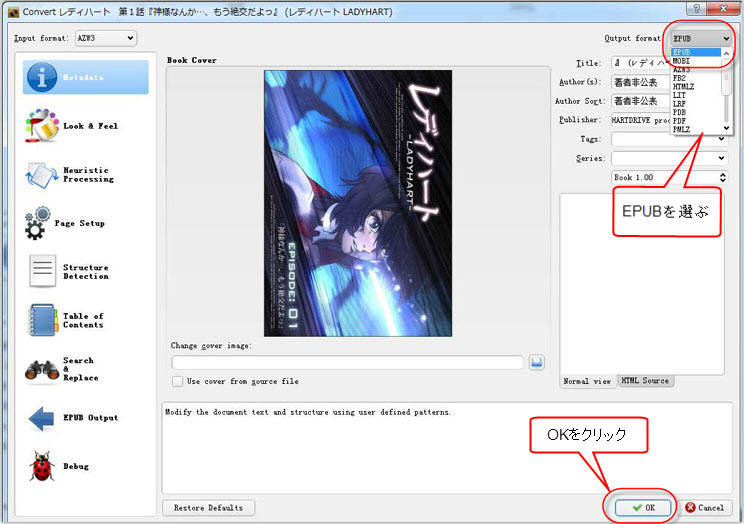Click in the Publisher field
The width and height of the screenshot is (744, 524).
pos(641,120)
